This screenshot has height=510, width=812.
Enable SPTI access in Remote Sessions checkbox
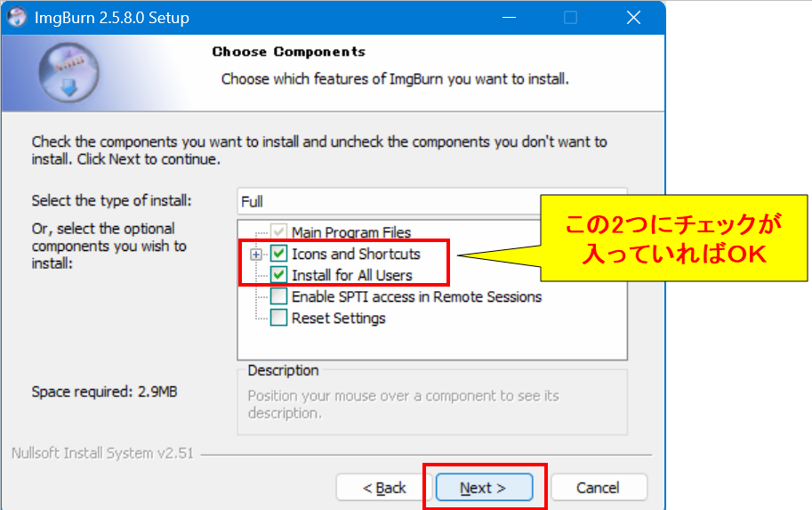[279, 296]
